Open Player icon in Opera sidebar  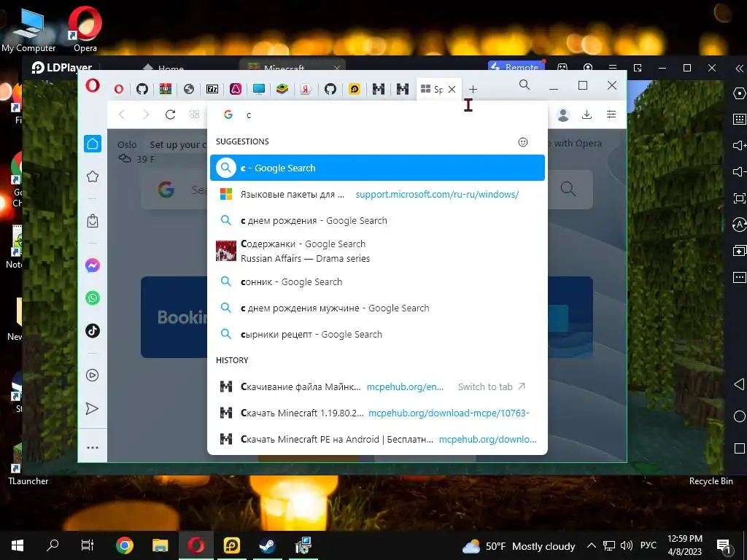click(93, 376)
